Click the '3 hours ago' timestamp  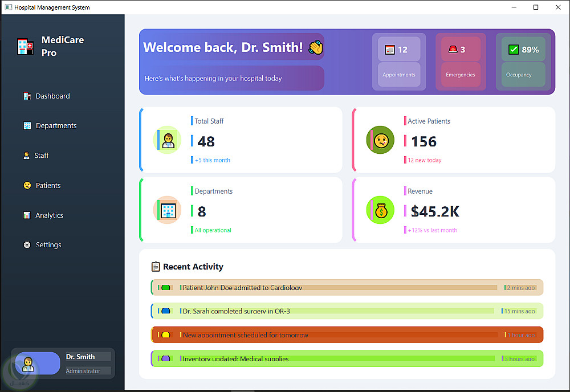pyautogui.click(x=519, y=358)
